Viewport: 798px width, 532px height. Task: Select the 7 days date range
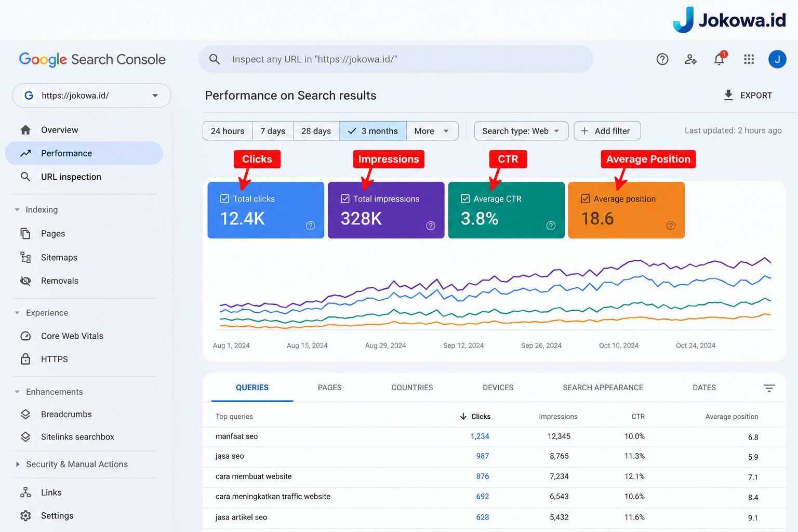(273, 131)
